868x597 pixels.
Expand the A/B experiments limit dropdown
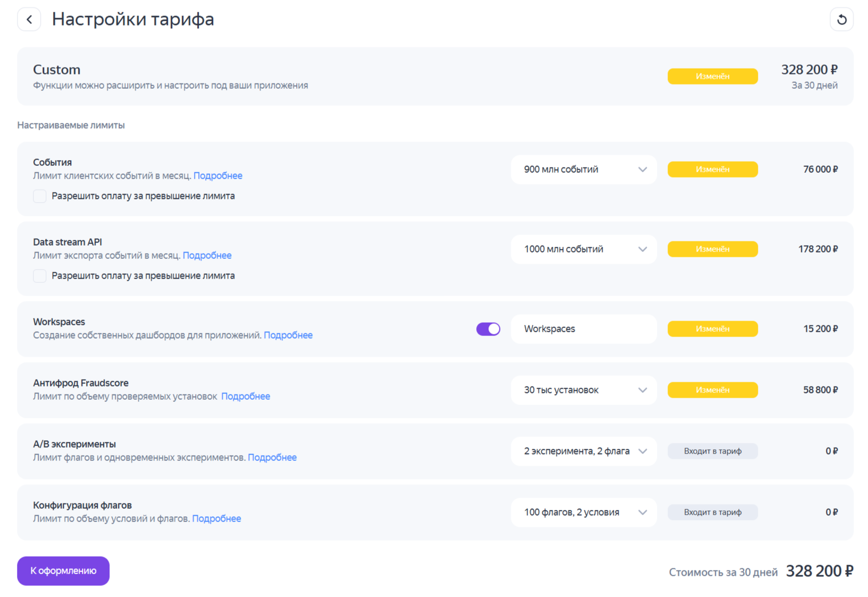584,451
